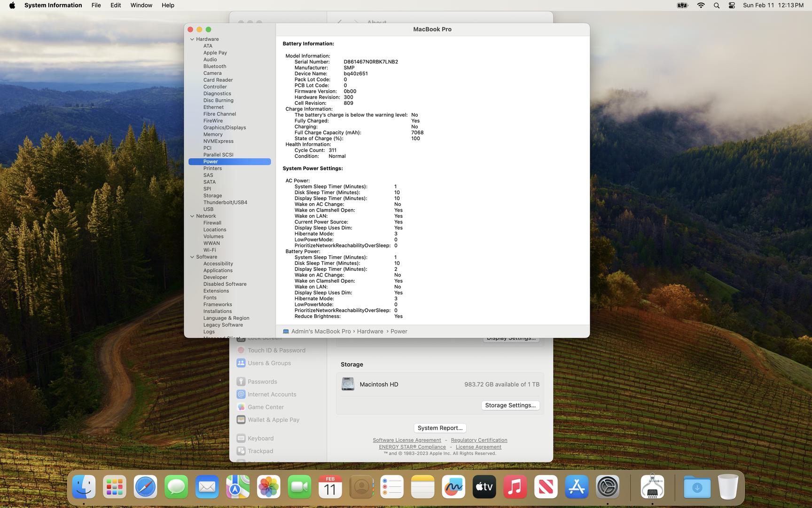Collapse the Network category disclosure triangle
The height and width of the screenshot is (508, 812).
[192, 216]
